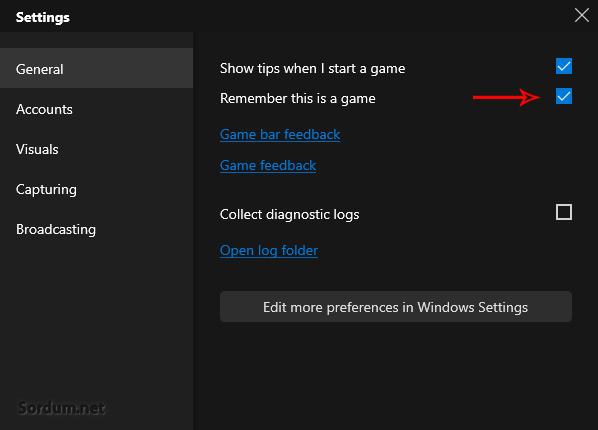Click the empty sidebar area below Broadcasting
This screenshot has height=430, width=598.
point(96,320)
